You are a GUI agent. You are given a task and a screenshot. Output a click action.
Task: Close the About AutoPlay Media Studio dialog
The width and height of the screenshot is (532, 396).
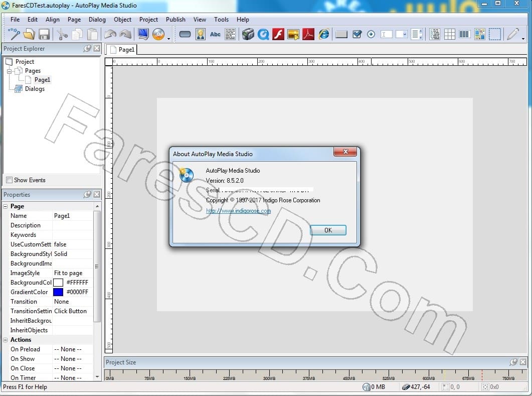345,152
